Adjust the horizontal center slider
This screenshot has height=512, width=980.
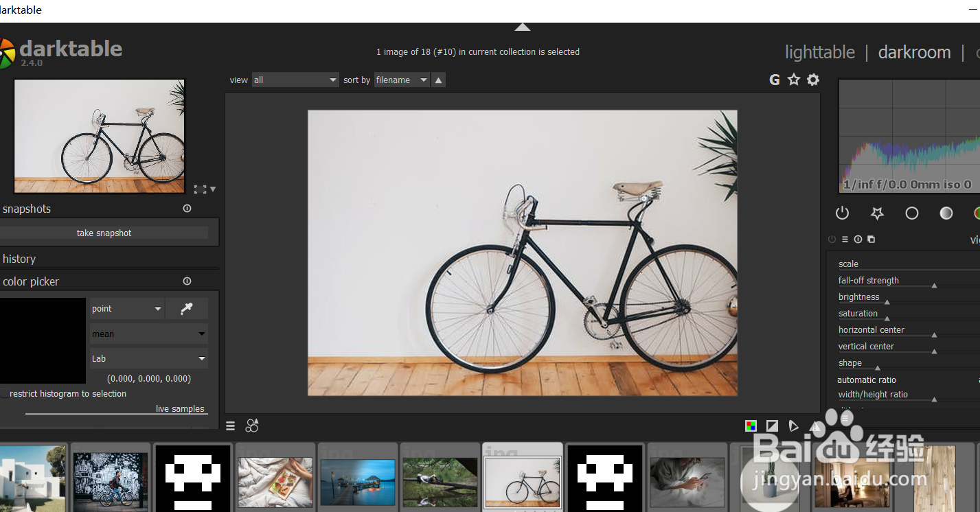pos(909,330)
